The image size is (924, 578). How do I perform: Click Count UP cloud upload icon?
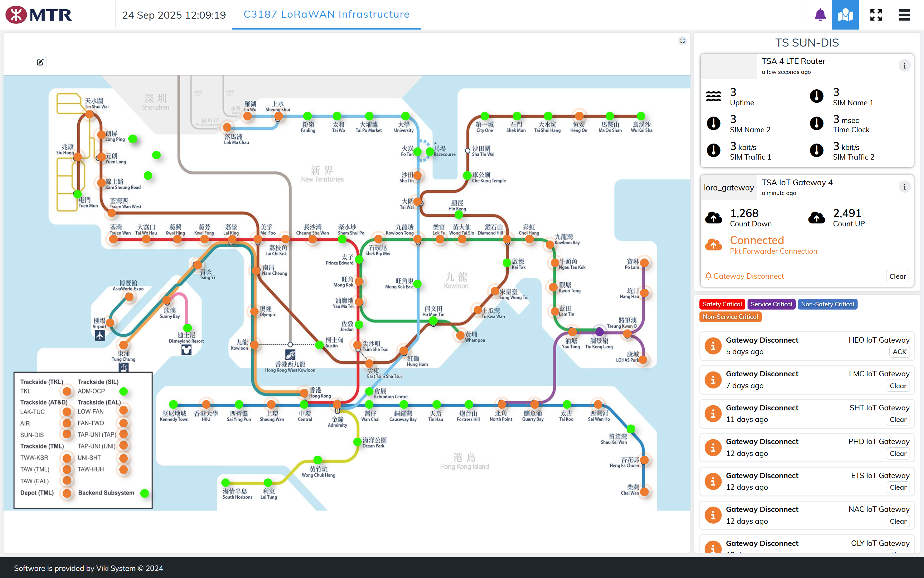(x=816, y=217)
